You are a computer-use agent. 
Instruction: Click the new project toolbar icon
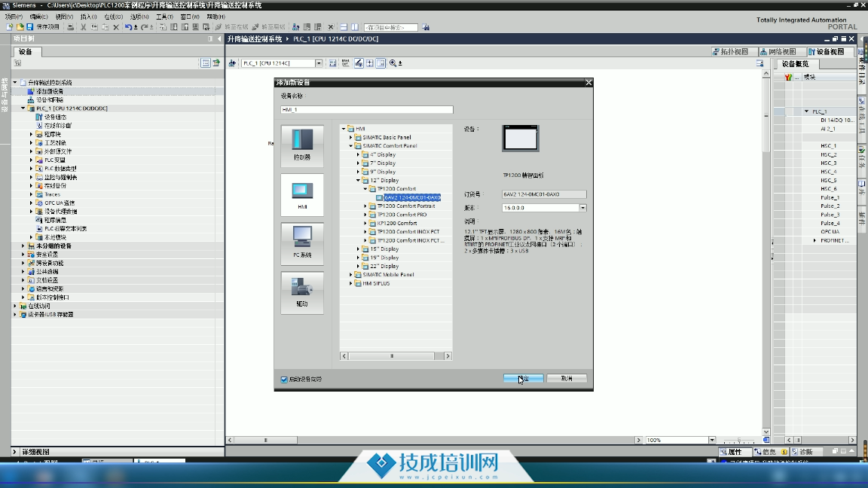(x=9, y=26)
